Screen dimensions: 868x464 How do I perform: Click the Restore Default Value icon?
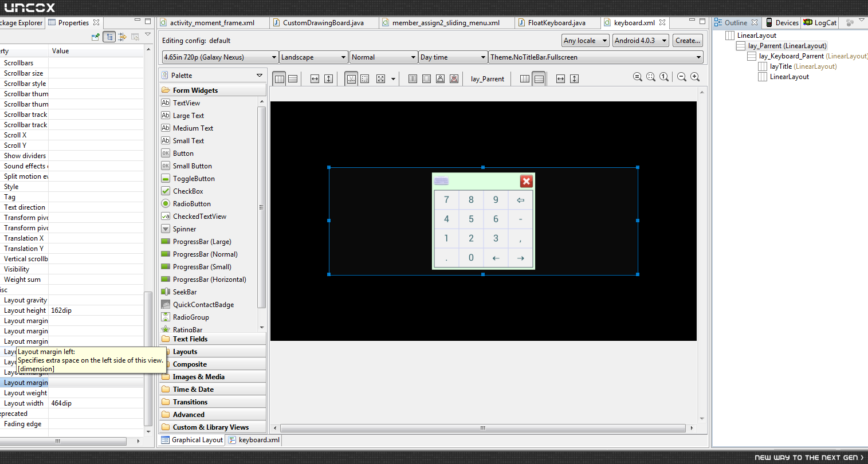[x=135, y=37]
